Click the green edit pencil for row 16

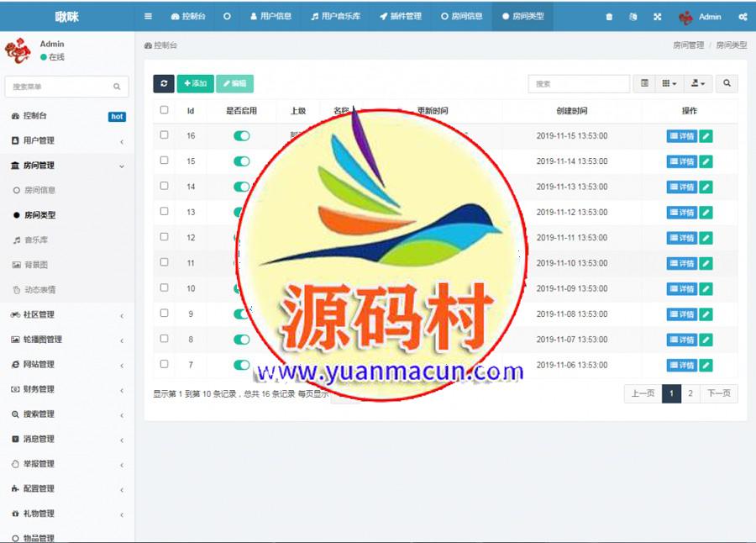click(706, 136)
